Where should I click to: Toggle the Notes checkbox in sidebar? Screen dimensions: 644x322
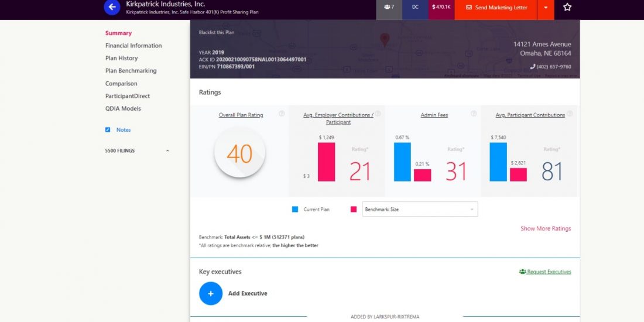click(108, 130)
